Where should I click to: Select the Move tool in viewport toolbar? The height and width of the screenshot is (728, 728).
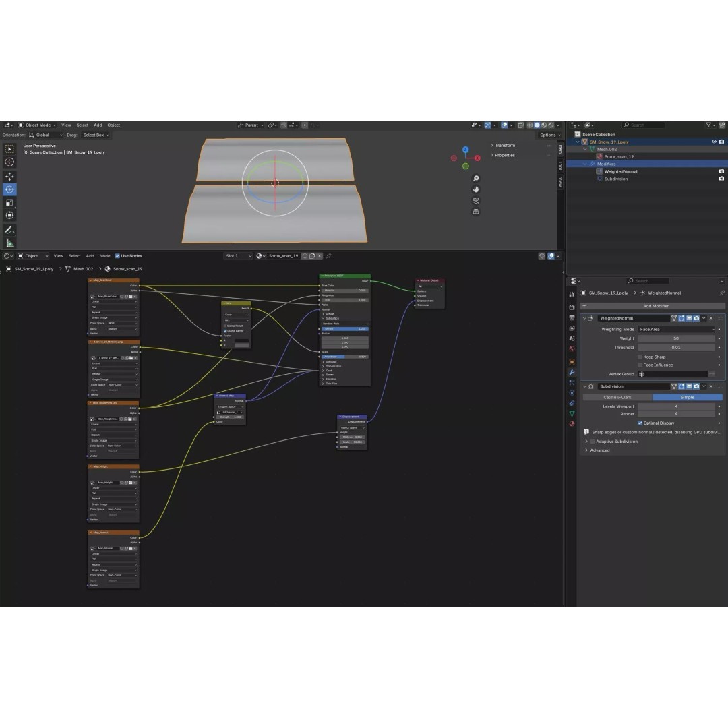tap(9, 177)
